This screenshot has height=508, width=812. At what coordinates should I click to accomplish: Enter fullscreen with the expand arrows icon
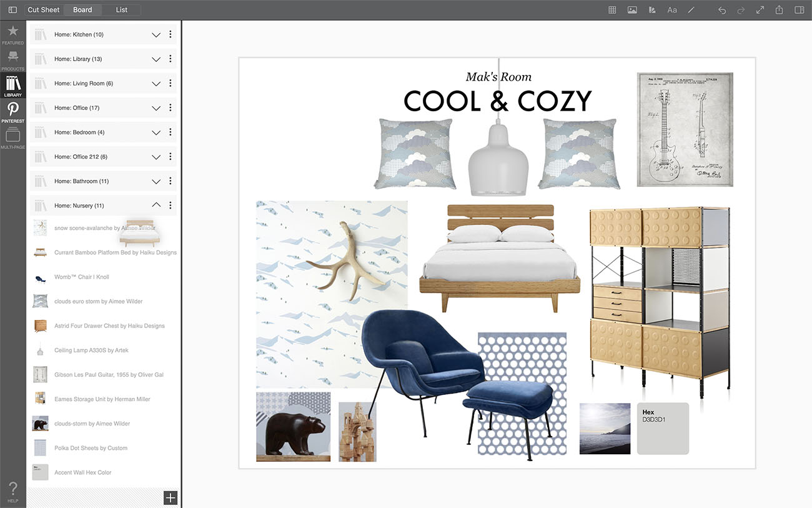760,10
